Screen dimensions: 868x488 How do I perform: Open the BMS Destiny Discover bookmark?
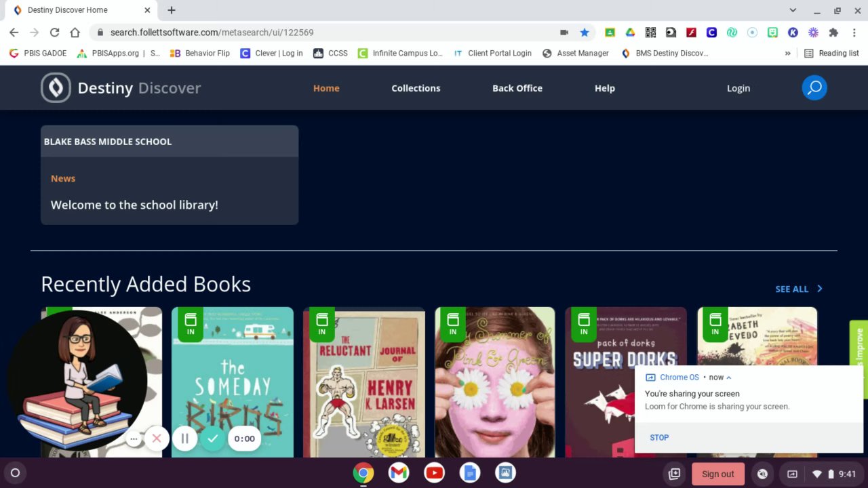pos(665,53)
